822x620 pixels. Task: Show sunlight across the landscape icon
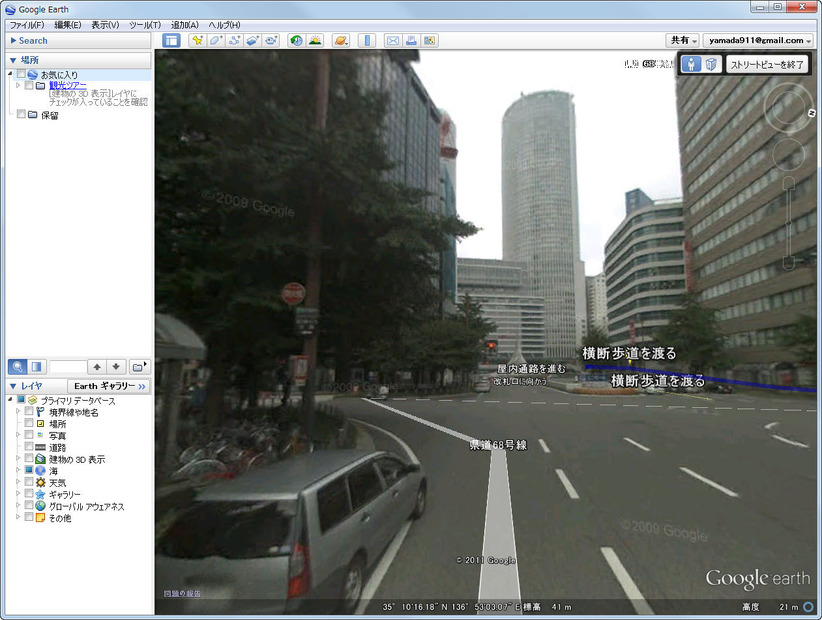point(315,40)
